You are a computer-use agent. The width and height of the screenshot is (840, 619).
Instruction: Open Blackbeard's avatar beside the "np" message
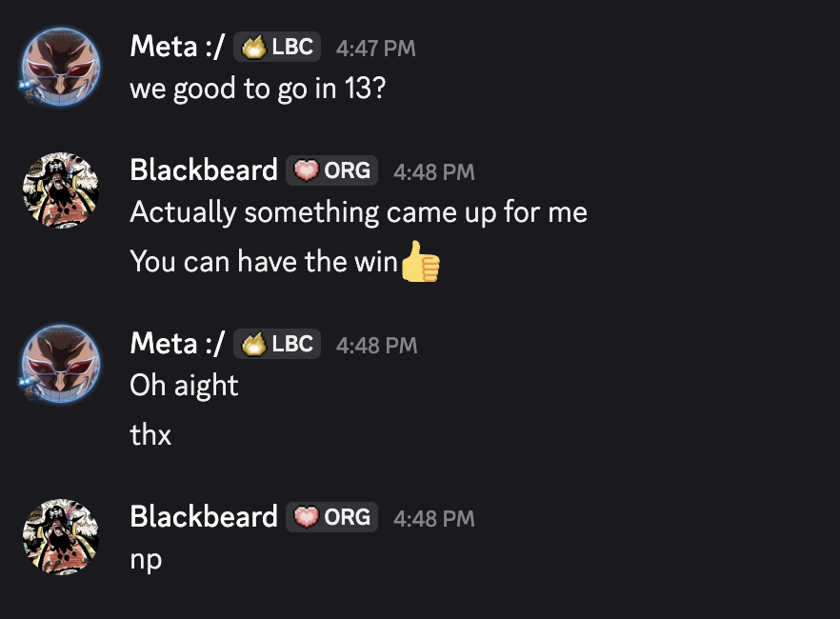coord(60,536)
